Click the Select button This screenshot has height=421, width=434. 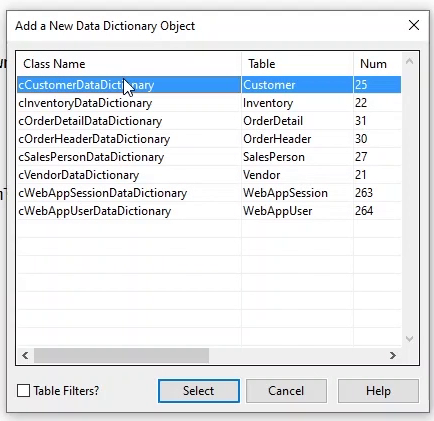tap(199, 391)
